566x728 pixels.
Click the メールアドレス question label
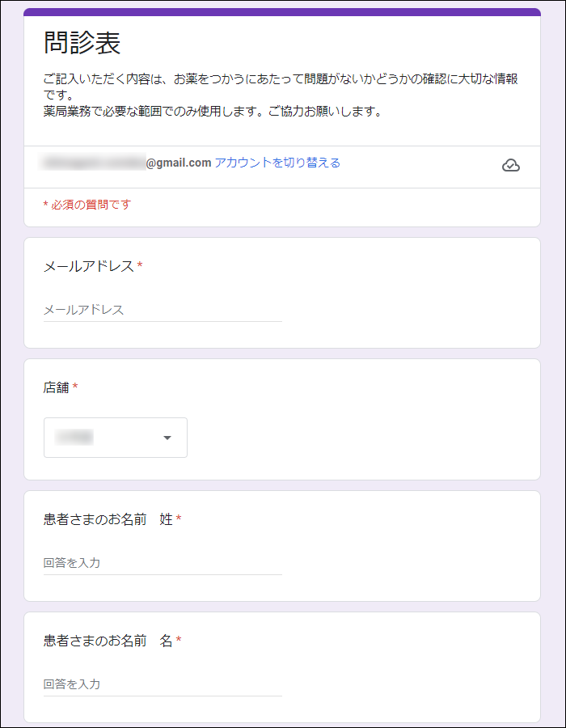pyautogui.click(x=88, y=266)
